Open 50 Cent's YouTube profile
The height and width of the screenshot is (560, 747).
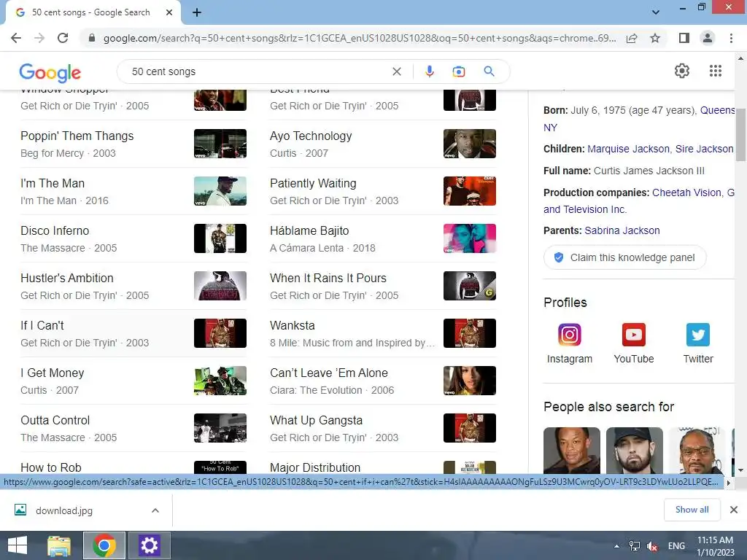click(634, 343)
